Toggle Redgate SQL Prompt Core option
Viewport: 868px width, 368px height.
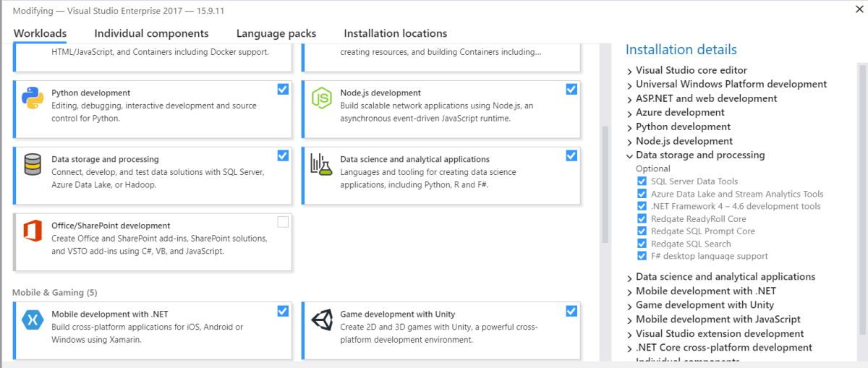(x=642, y=231)
